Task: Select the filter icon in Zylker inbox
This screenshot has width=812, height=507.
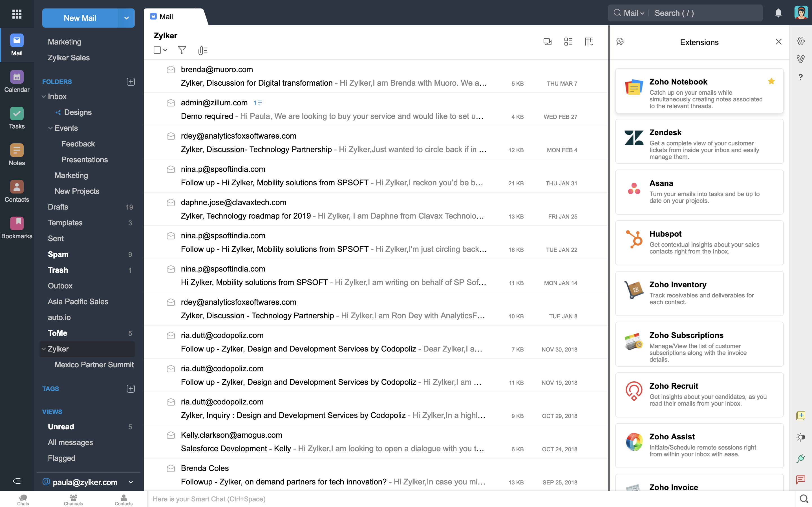Action: point(182,50)
